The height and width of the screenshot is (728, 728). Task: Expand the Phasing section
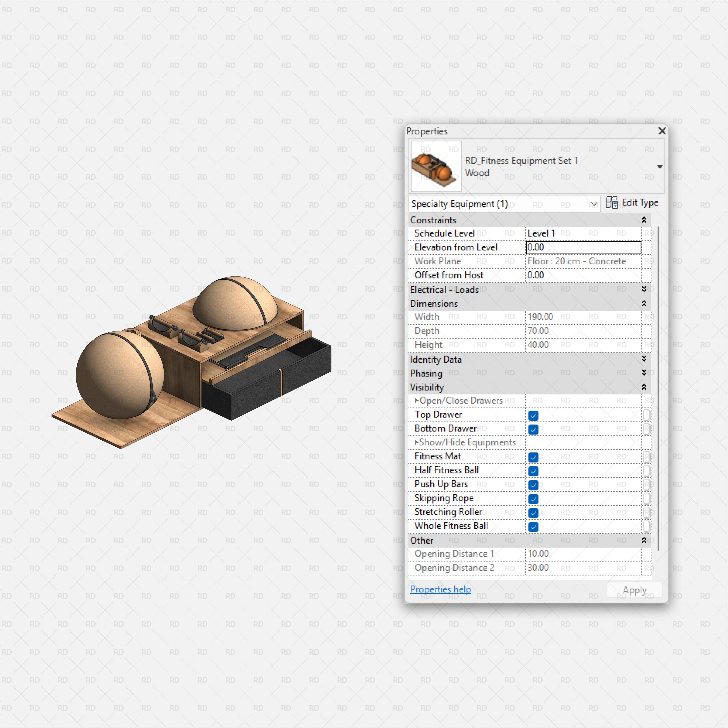coord(644,373)
